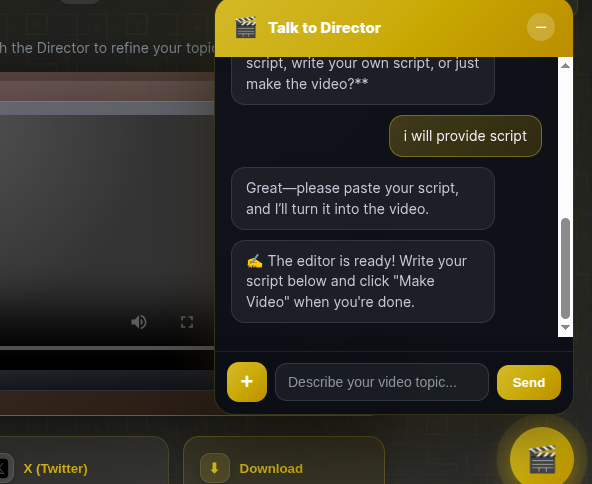
Task: Click the "i will provide script" message
Action: pyautogui.click(x=465, y=136)
